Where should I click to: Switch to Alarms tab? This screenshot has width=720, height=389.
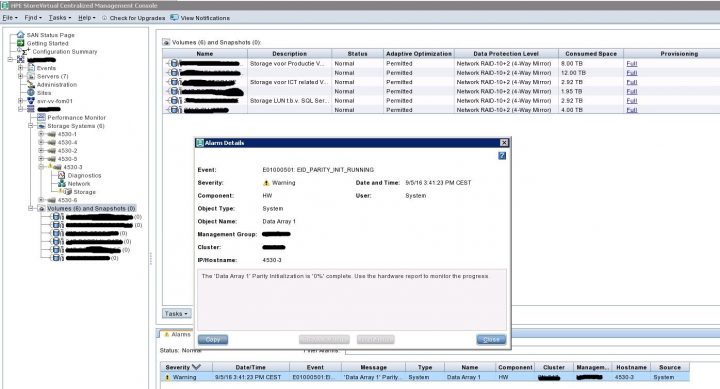[176, 334]
